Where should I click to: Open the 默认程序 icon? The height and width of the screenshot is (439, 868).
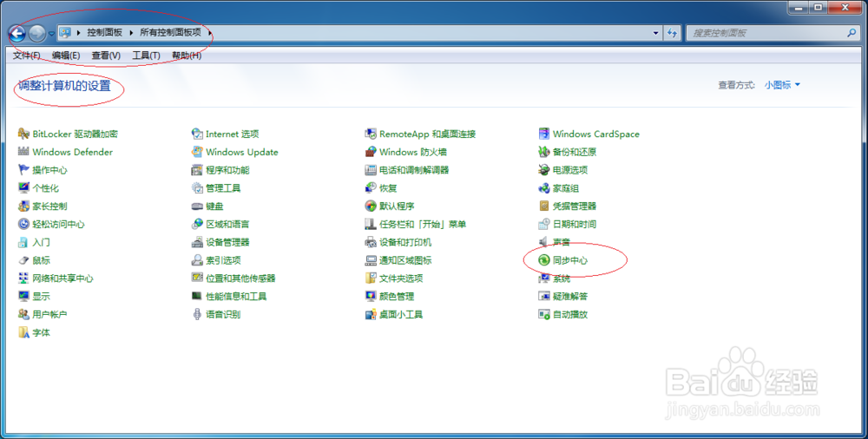pyautogui.click(x=371, y=206)
